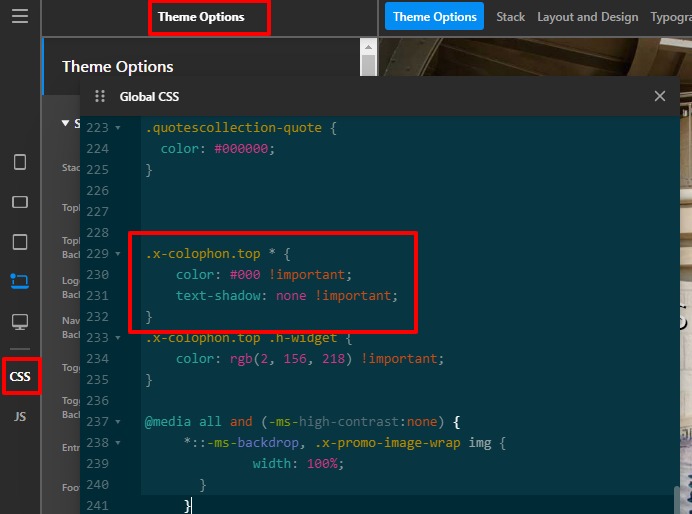Click the .x-promo-image-wrap selector text

click(387, 443)
